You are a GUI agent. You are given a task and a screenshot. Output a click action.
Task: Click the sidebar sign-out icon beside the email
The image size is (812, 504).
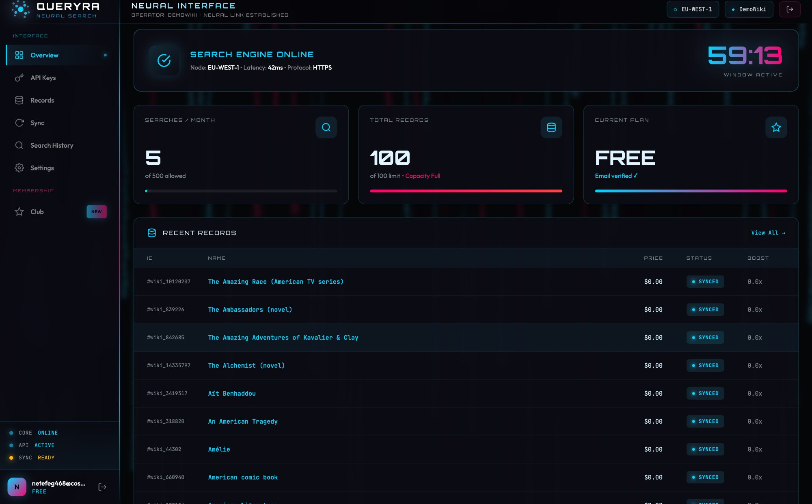tap(102, 487)
